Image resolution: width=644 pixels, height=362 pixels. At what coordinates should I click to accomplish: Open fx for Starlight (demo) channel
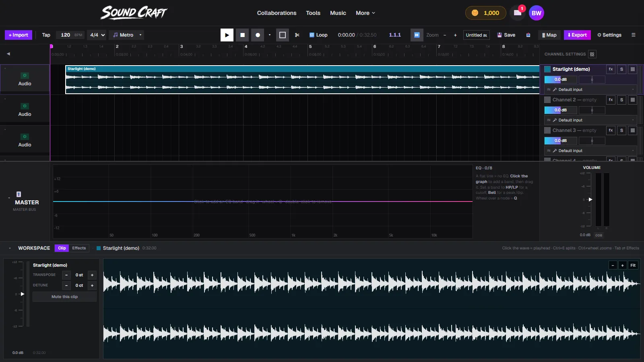point(611,69)
